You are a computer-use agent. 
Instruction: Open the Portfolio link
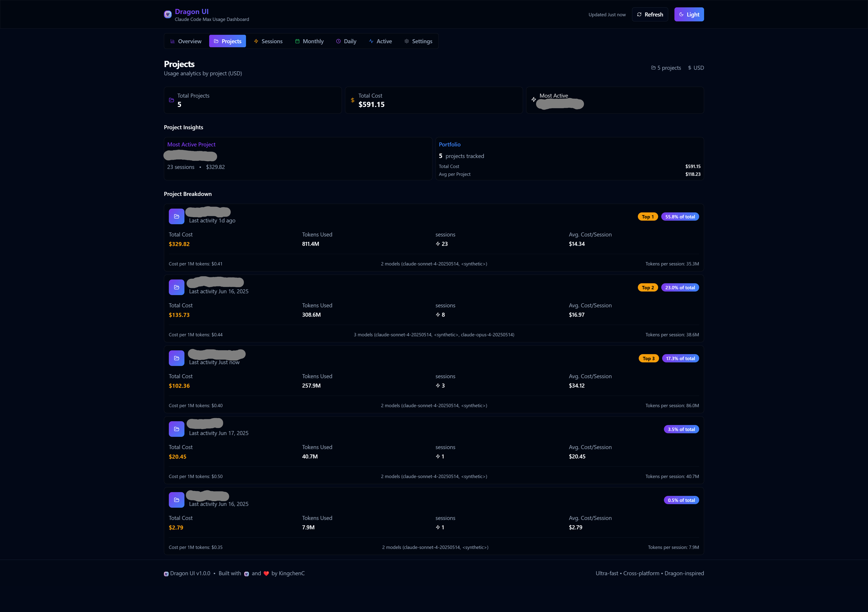tap(450, 144)
